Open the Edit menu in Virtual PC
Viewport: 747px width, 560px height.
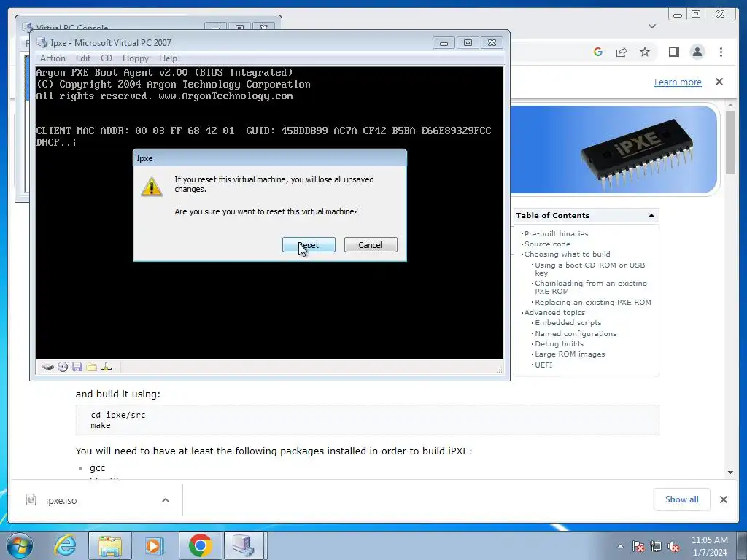coord(83,58)
